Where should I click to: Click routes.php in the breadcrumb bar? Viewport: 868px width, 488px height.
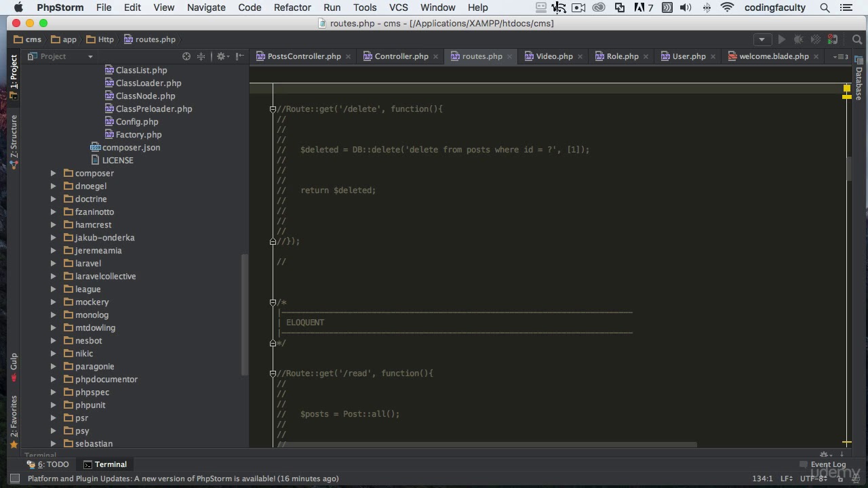149,39
